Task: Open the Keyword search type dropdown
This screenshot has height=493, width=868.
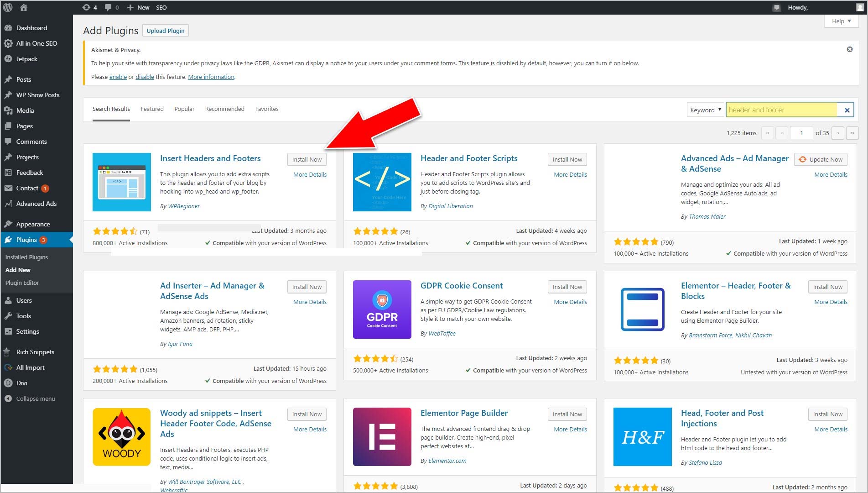Action: click(x=705, y=110)
